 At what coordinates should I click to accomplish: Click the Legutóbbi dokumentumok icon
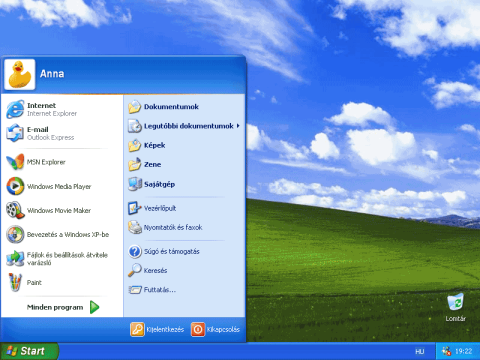(x=135, y=126)
